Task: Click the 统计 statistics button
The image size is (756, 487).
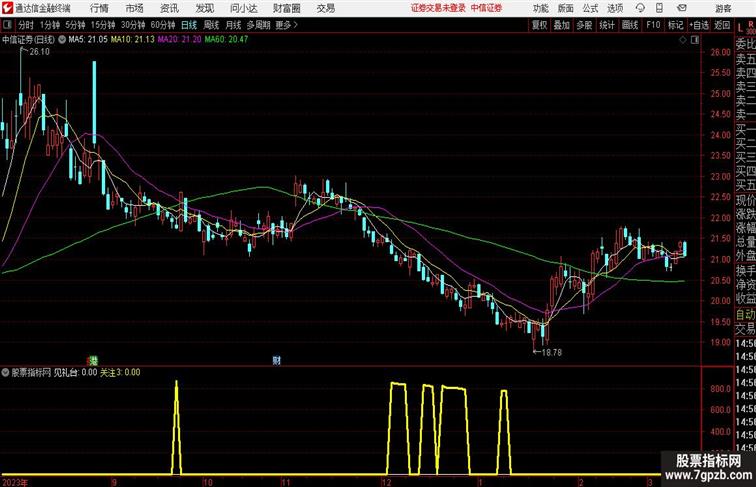Action: [x=607, y=25]
